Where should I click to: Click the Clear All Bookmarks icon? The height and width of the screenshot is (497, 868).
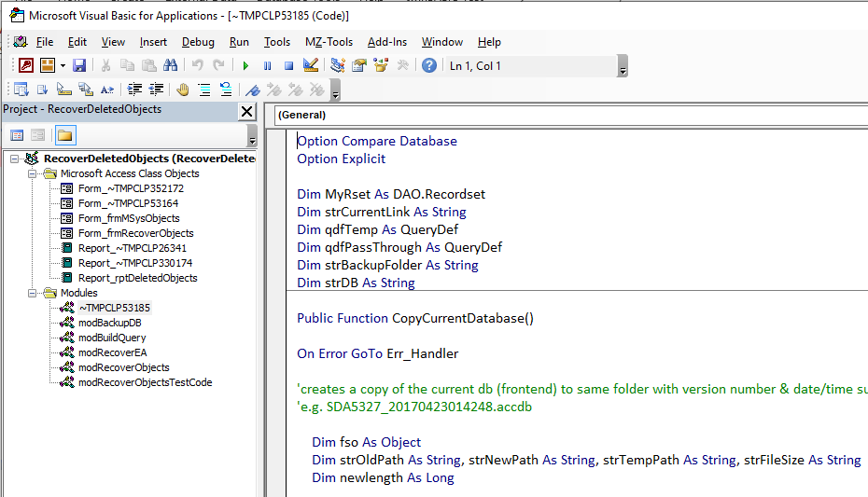(x=317, y=90)
